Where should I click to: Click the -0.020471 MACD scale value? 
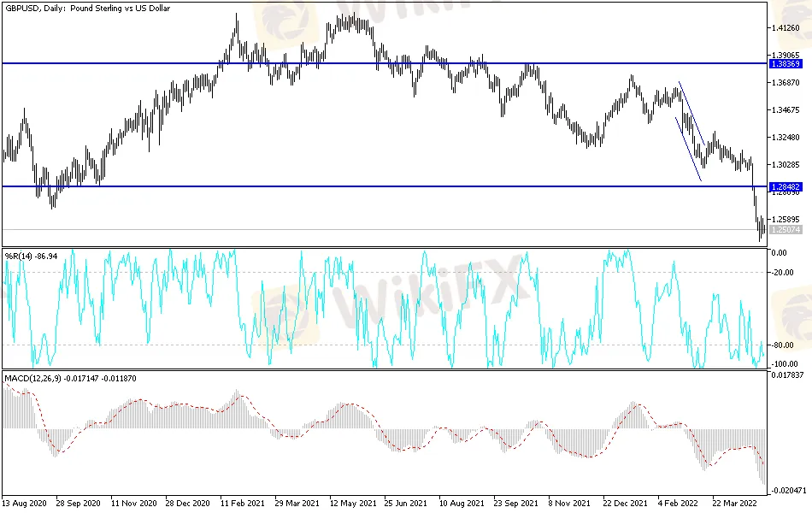(787, 492)
